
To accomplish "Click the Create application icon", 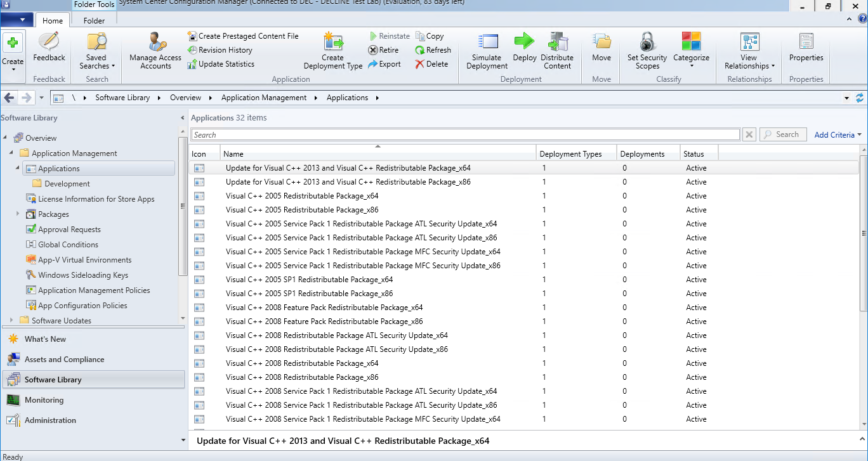I will point(13,43).
